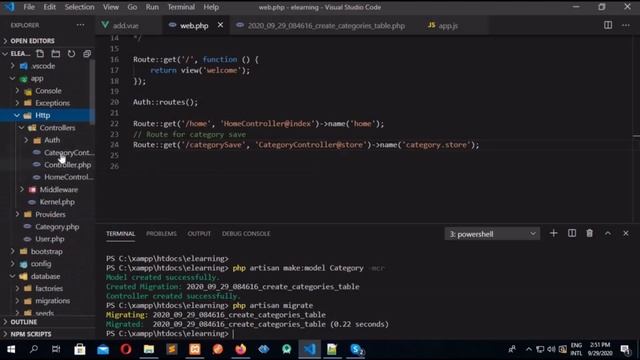Open Controller.php in the tree

coord(67,165)
